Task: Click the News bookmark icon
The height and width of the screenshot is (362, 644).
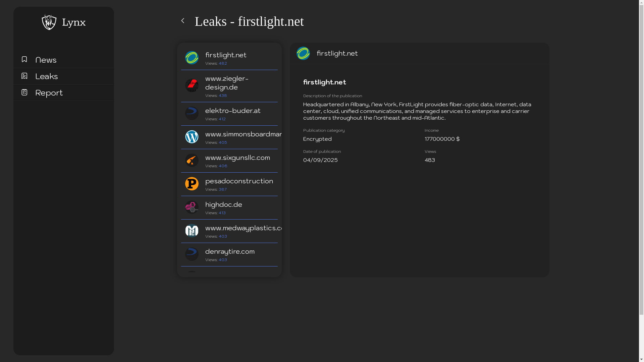Action: (x=24, y=59)
